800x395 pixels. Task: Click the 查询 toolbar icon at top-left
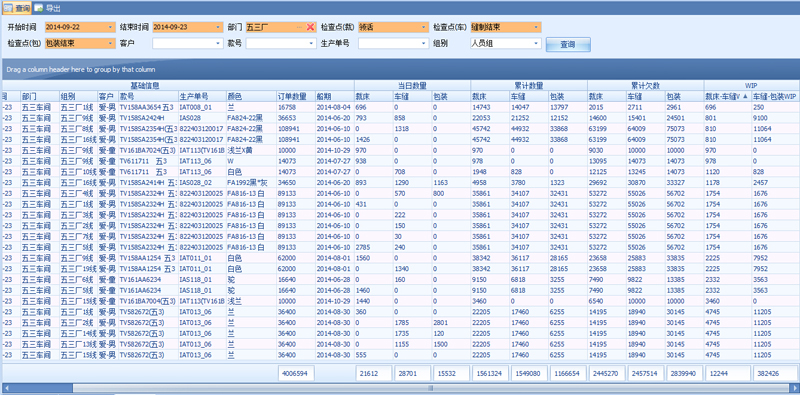pos(17,7)
